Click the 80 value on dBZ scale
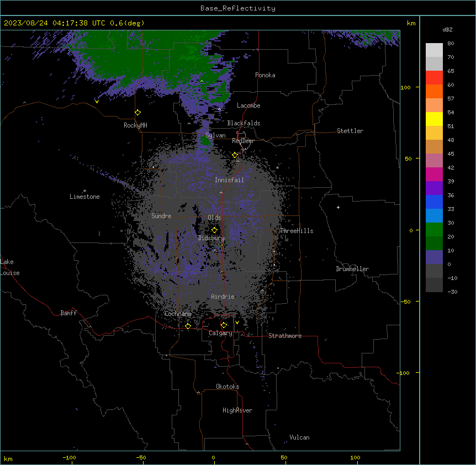 [x=451, y=44]
